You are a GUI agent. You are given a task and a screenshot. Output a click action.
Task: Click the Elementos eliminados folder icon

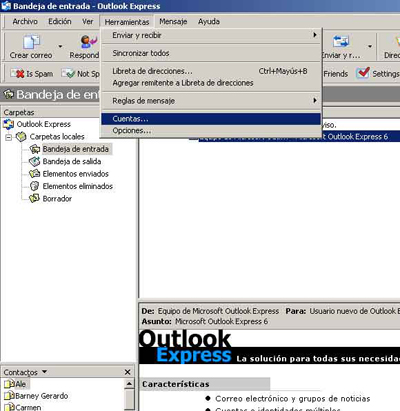tap(35, 186)
